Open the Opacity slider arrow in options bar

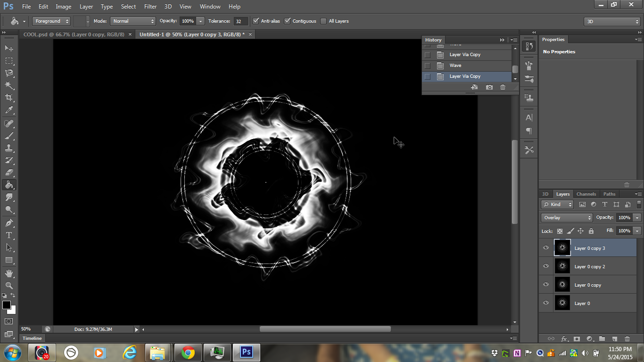(x=200, y=21)
